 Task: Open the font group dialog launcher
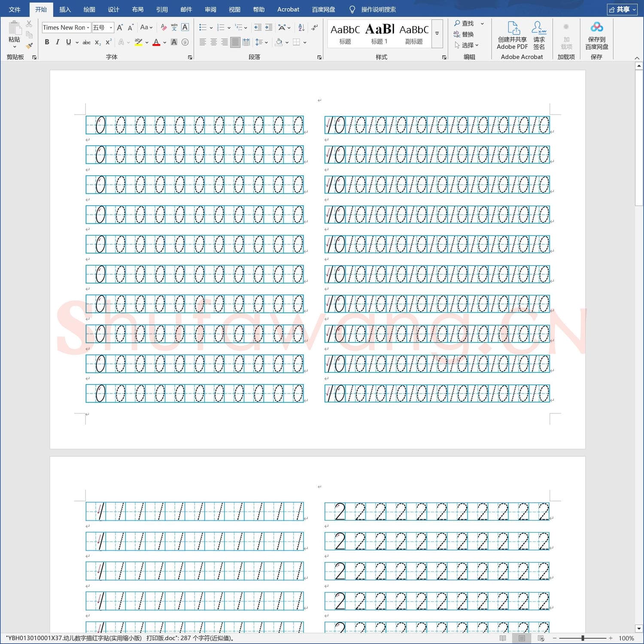coord(190,57)
